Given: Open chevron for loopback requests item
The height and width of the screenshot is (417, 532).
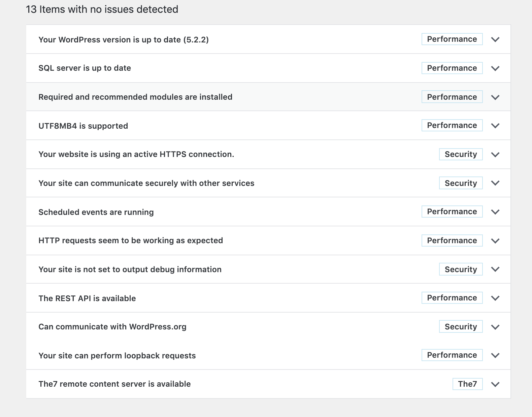Looking at the screenshot, I should coord(495,355).
